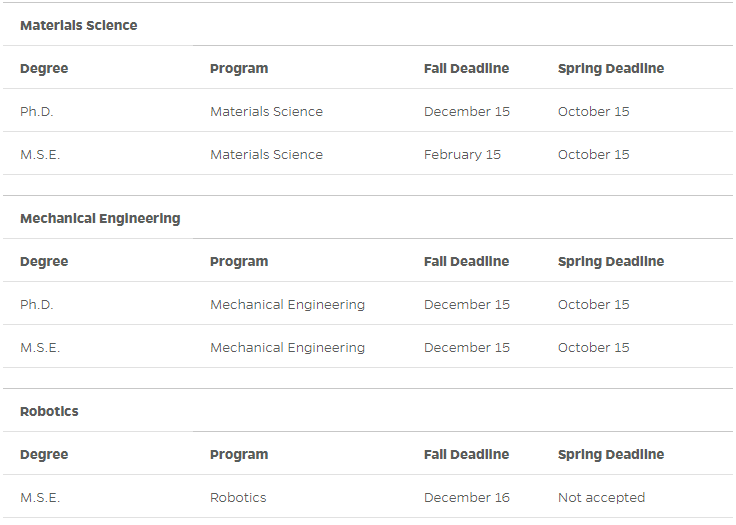The image size is (736, 525).
Task: Click Program header in the Mechanical Engineering table
Action: coord(239,262)
